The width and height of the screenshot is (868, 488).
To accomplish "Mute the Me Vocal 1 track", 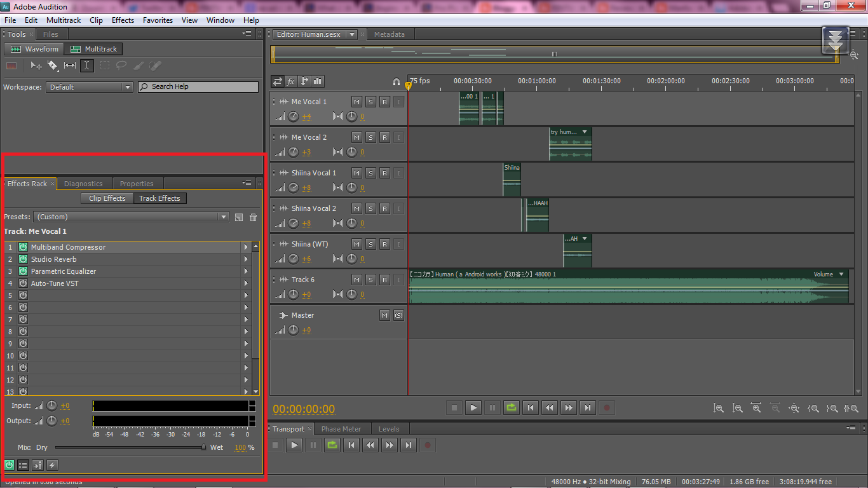I will 358,101.
